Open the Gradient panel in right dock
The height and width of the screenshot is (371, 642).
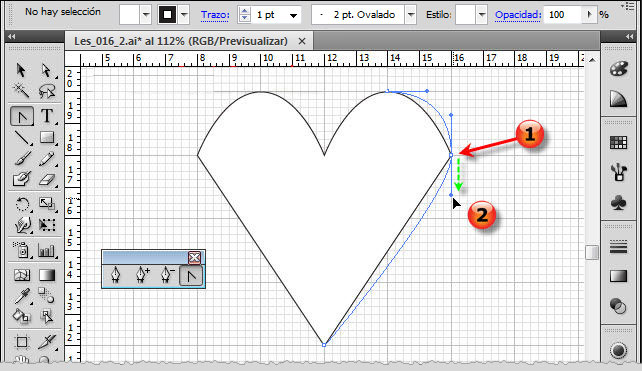(x=618, y=276)
